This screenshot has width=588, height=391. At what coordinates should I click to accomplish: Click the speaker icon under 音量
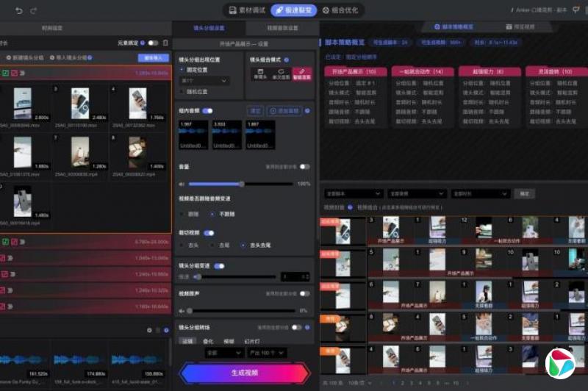tap(182, 184)
